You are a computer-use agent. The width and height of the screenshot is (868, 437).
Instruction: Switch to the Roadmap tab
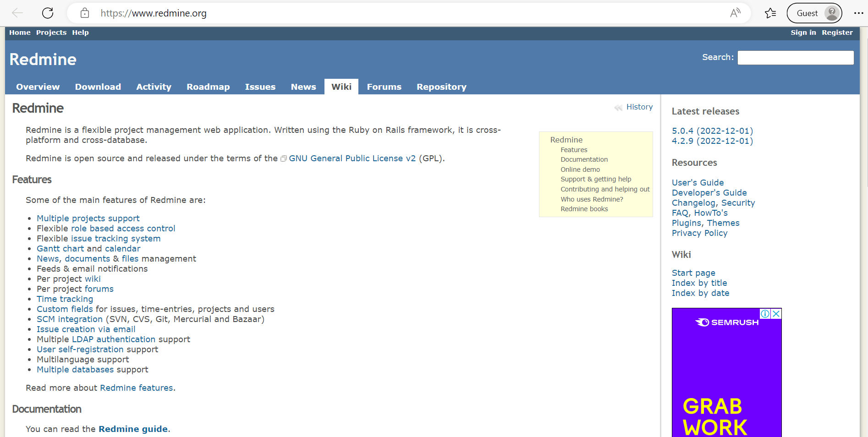[x=208, y=87]
